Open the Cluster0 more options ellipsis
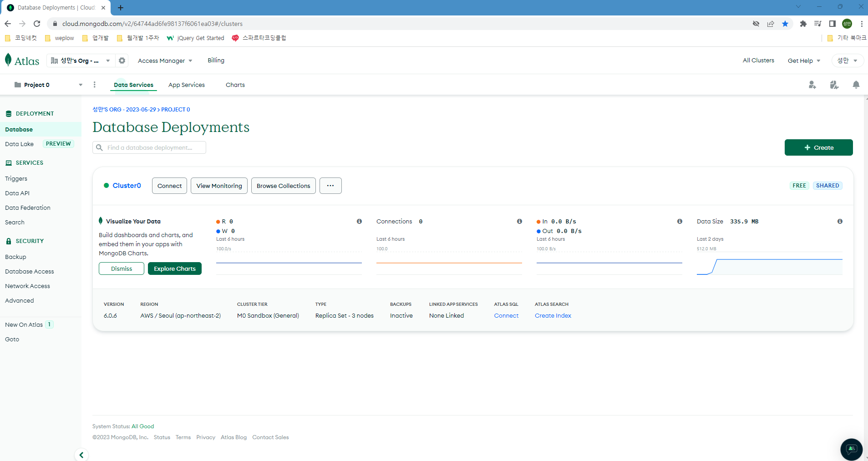868x461 pixels. (330, 186)
